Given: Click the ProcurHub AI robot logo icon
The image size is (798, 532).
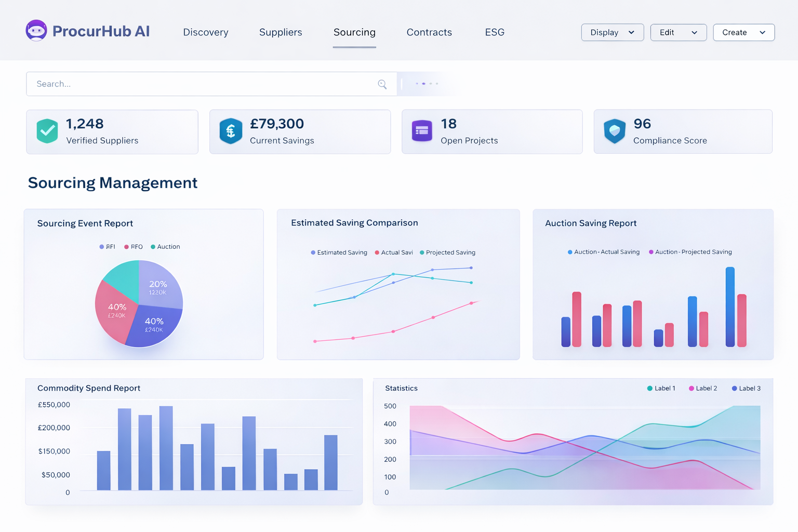Looking at the screenshot, I should 36,30.
